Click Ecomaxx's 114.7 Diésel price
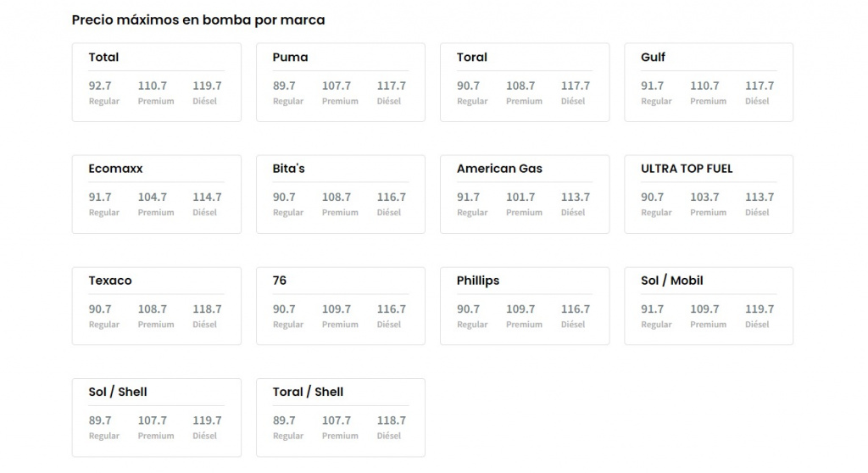The width and height of the screenshot is (868, 473). (x=207, y=198)
